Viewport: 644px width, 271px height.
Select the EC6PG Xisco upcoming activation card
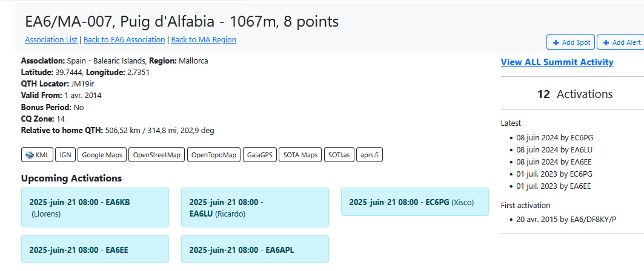pos(415,201)
